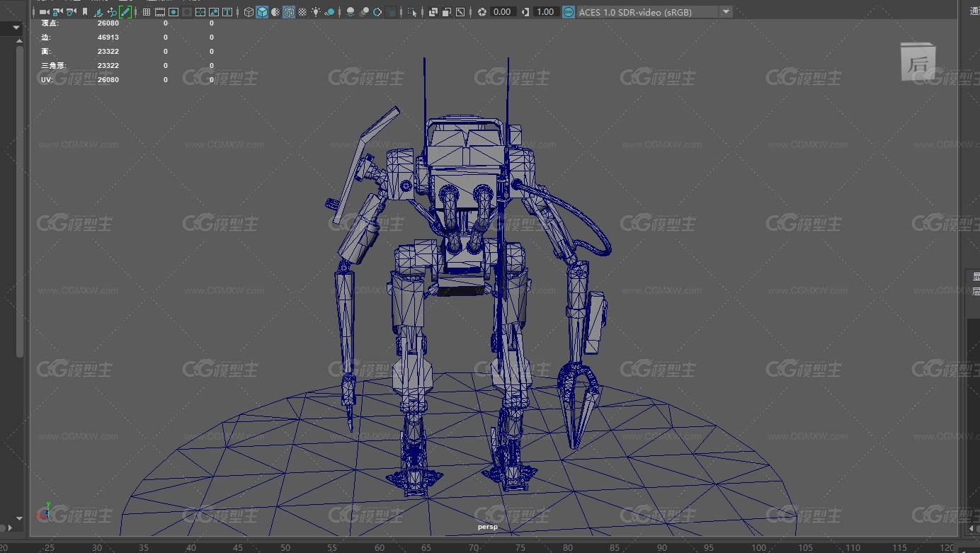Click timeline frame 100 marker
The image size is (980, 553).
(758, 547)
